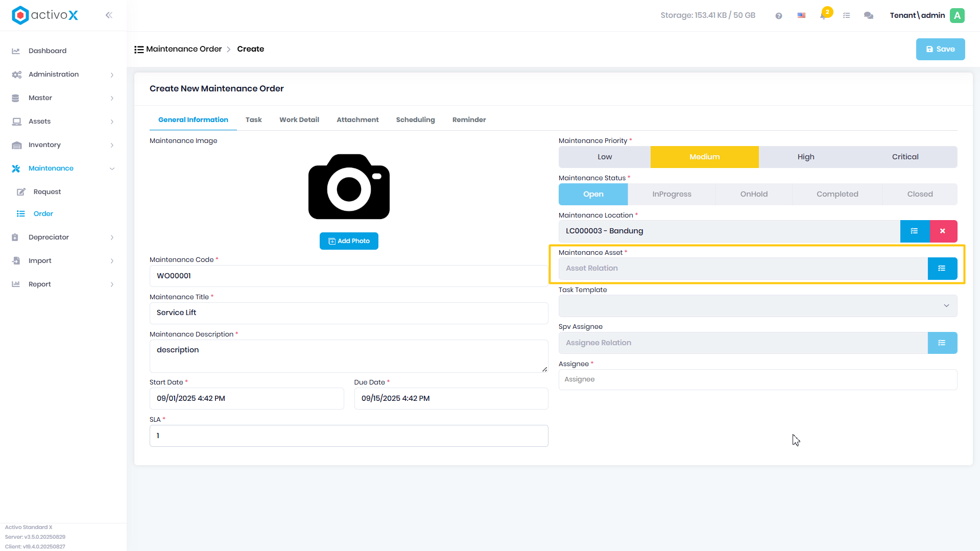Click the Import file icon
Screen dimensions: 980x551
tap(16, 261)
